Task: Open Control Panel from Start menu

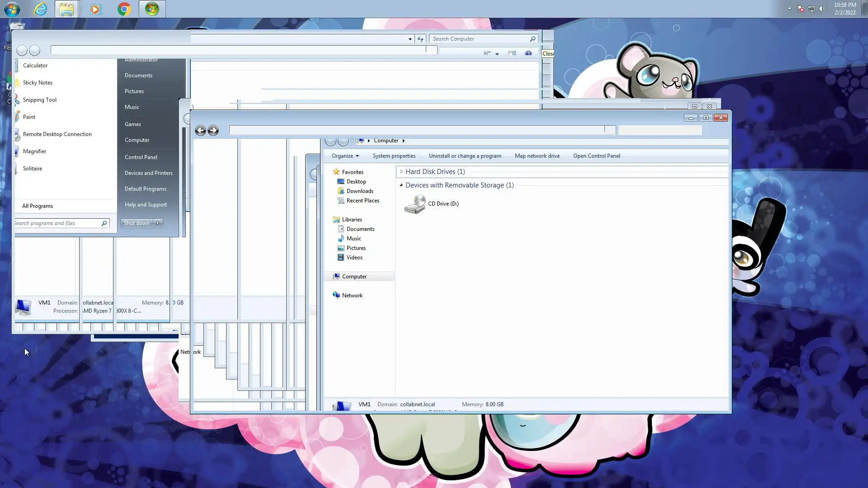Action: (141, 157)
